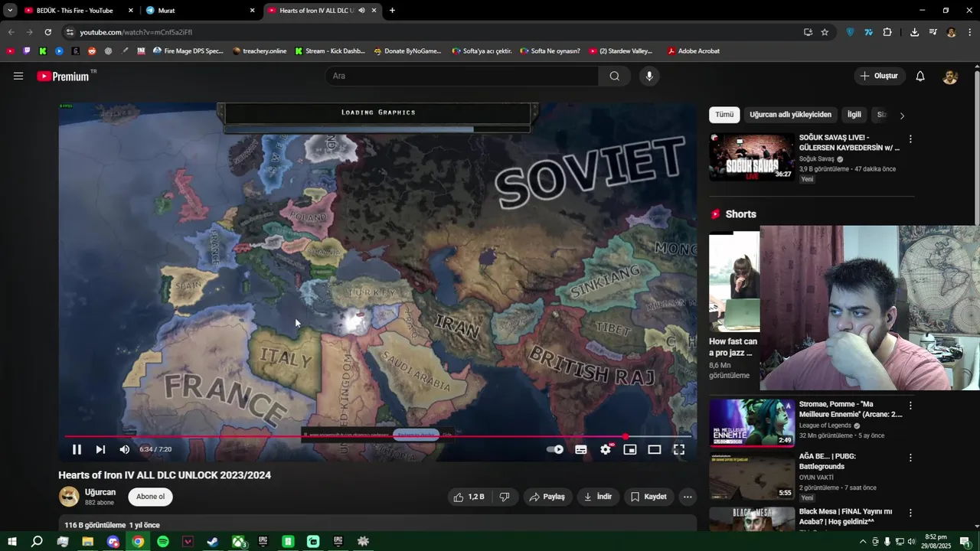
Task: Open the notifications bell
Action: pyautogui.click(x=920, y=76)
